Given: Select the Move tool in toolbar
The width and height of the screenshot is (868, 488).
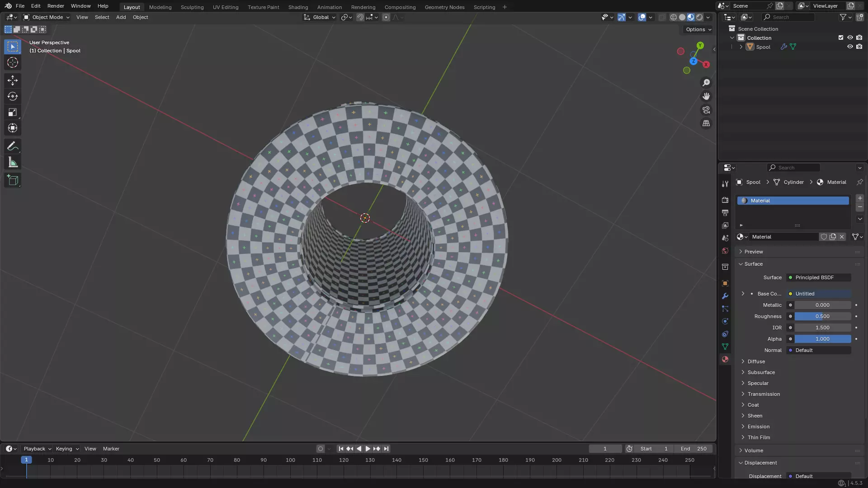Looking at the screenshot, I should (12, 80).
